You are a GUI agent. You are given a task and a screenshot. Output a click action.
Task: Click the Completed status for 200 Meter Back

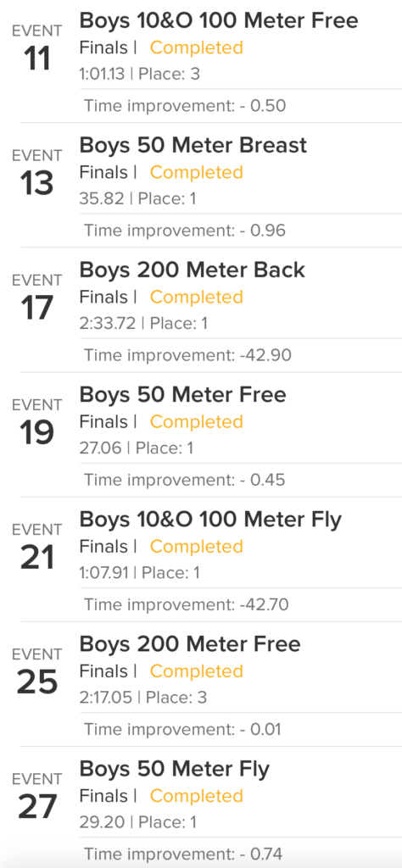197,297
